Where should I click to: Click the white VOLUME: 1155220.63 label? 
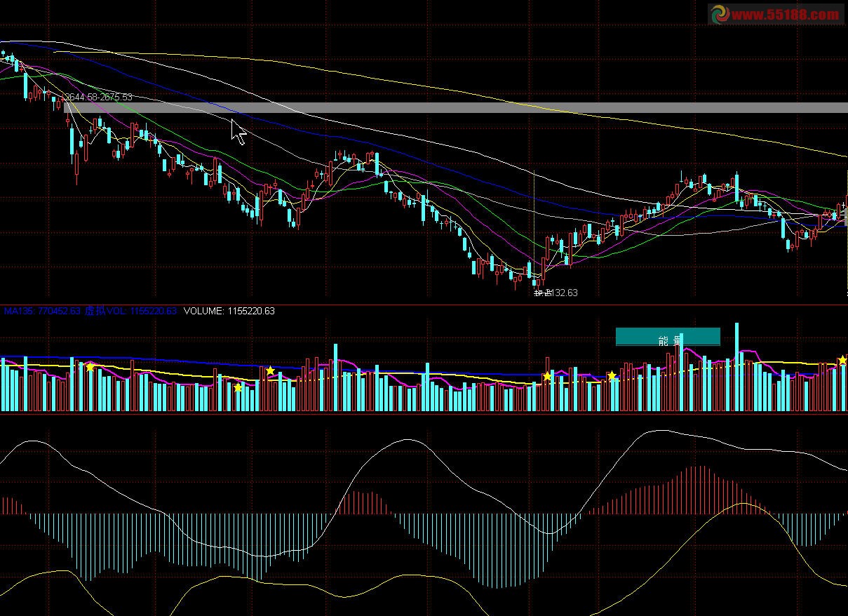(229, 311)
